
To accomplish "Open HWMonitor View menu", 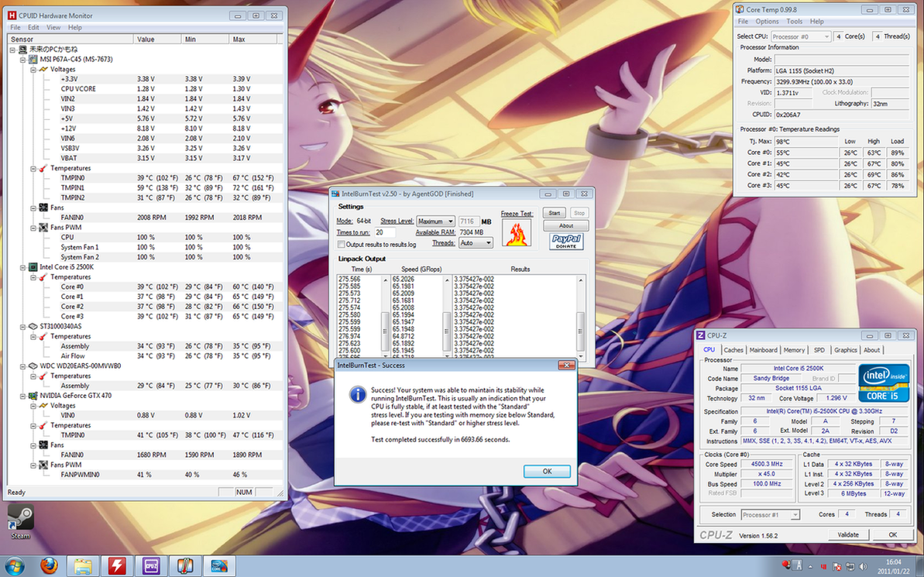I will click(53, 27).
